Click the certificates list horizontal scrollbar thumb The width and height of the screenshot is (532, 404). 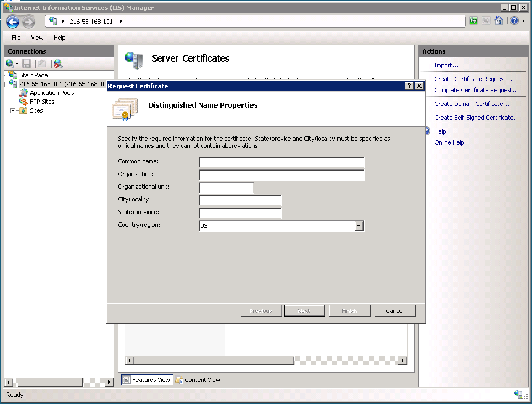click(x=214, y=360)
